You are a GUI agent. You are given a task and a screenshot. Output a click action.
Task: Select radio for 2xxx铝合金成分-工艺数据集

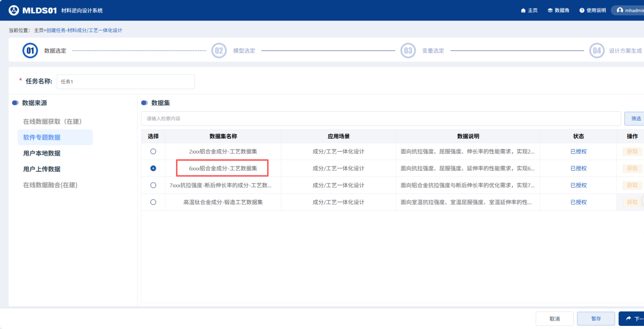153,152
